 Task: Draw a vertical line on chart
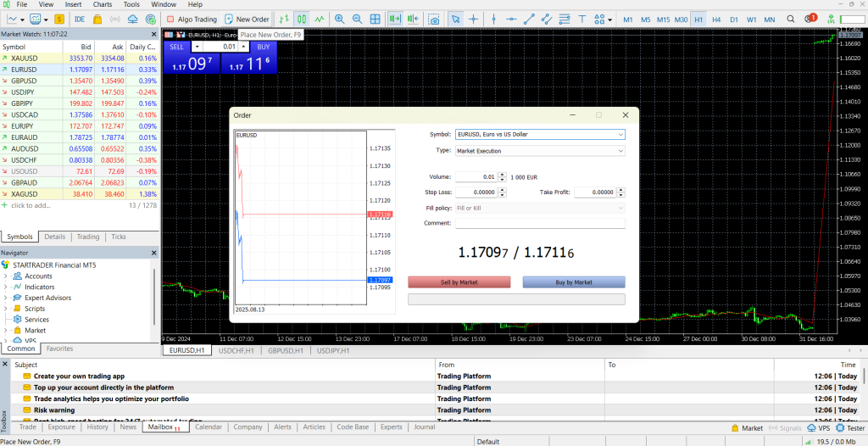494,19
